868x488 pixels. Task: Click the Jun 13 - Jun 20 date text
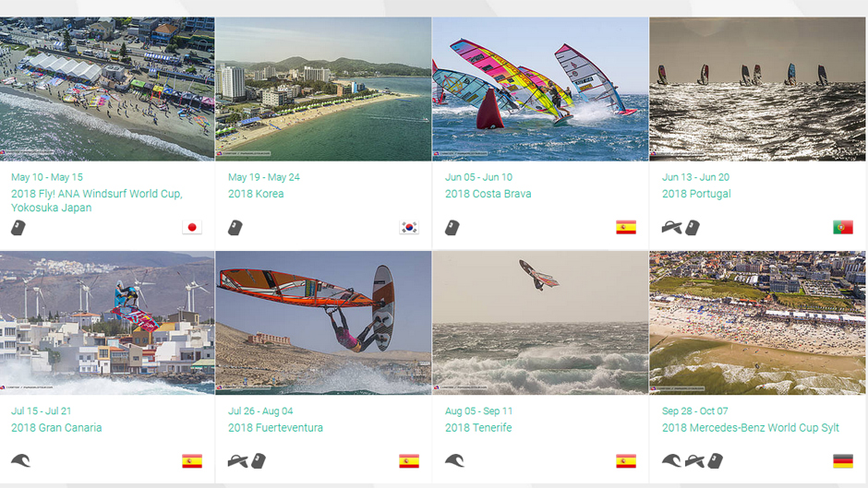click(x=696, y=177)
